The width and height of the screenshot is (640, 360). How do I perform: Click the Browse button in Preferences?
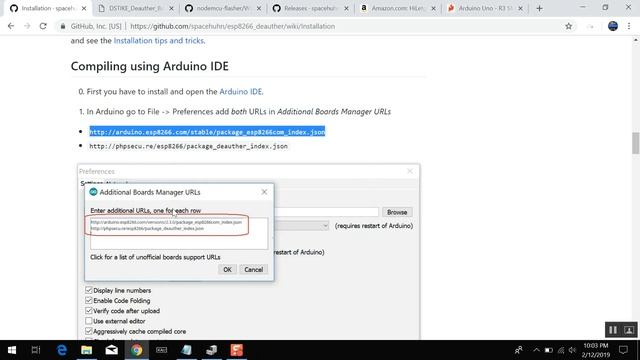[397, 212]
